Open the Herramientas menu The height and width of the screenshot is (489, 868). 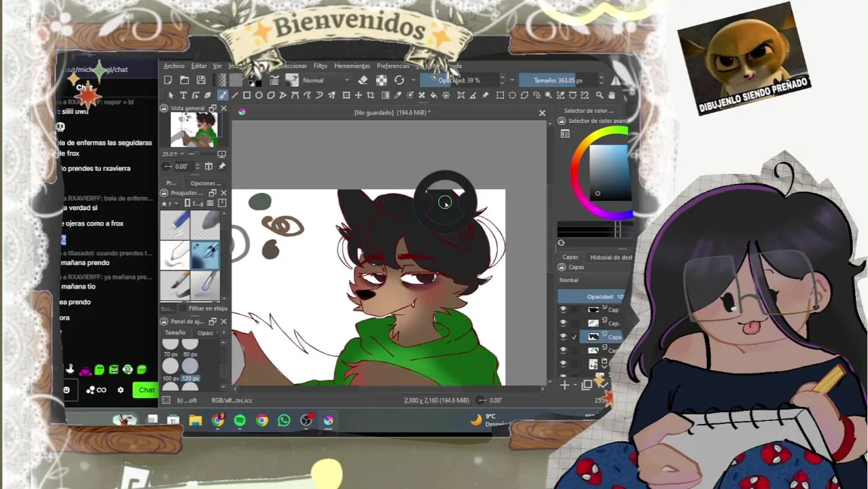click(x=352, y=66)
